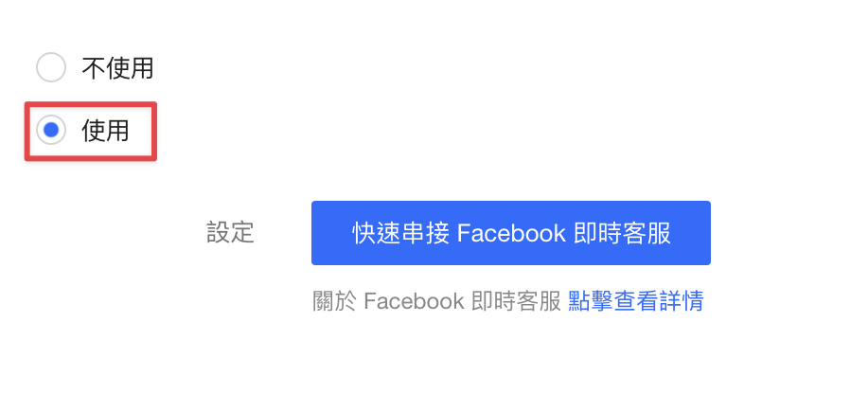Open the 點擊查看詳情 link

pyautogui.click(x=635, y=301)
